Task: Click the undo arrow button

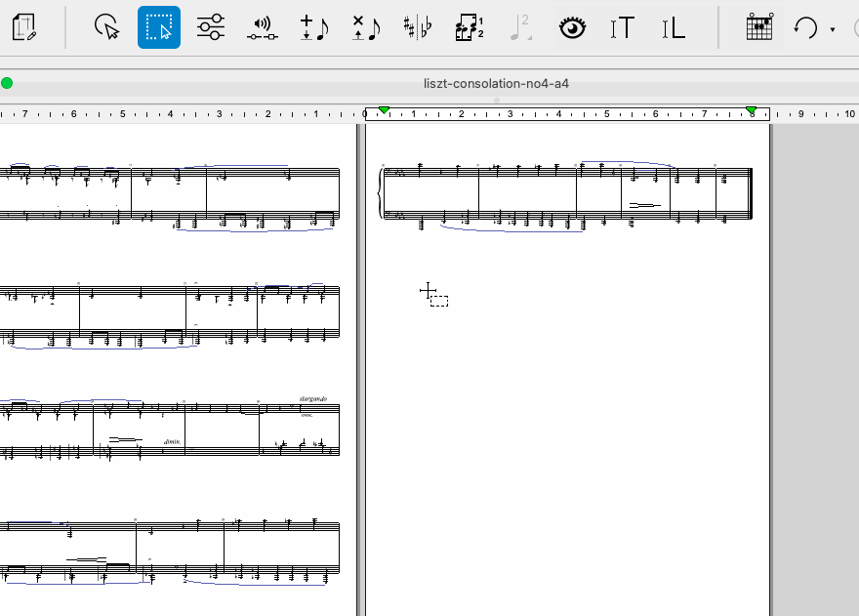Action: coord(805,27)
